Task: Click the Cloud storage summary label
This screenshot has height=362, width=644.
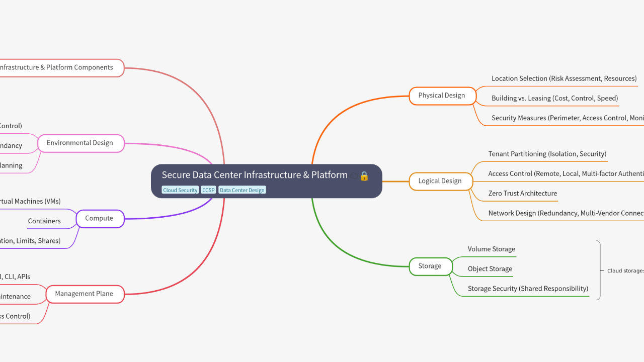Action: (x=625, y=270)
